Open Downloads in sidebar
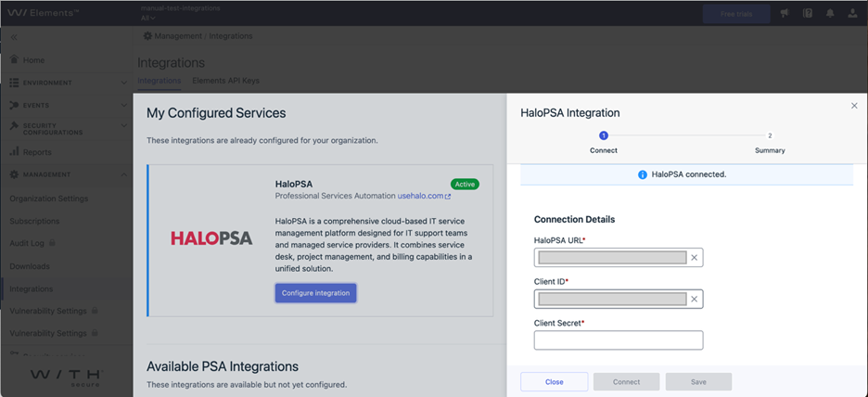Screen dimensions: 868x397 coord(30,266)
